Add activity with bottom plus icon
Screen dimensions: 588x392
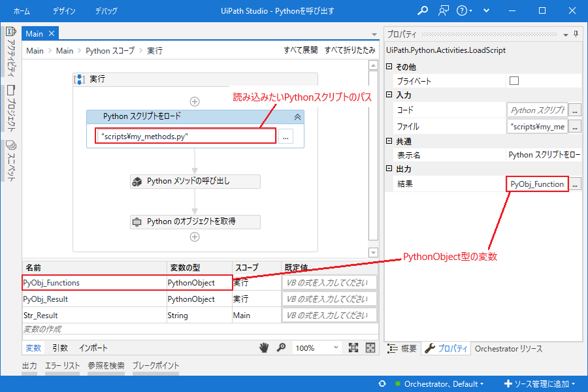(x=195, y=237)
